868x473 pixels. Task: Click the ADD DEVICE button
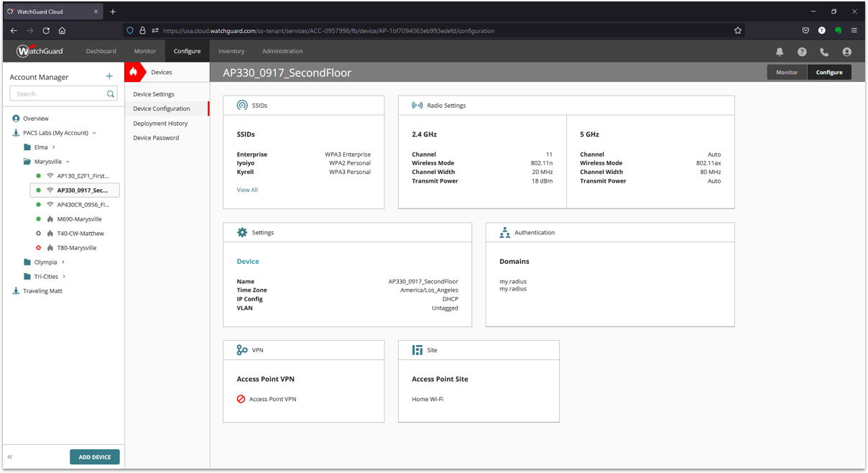tap(95, 457)
